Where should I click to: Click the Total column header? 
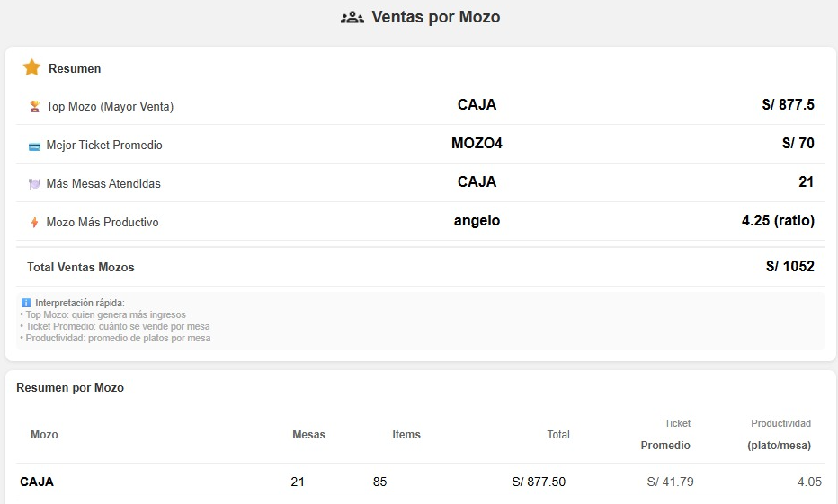pyautogui.click(x=558, y=435)
